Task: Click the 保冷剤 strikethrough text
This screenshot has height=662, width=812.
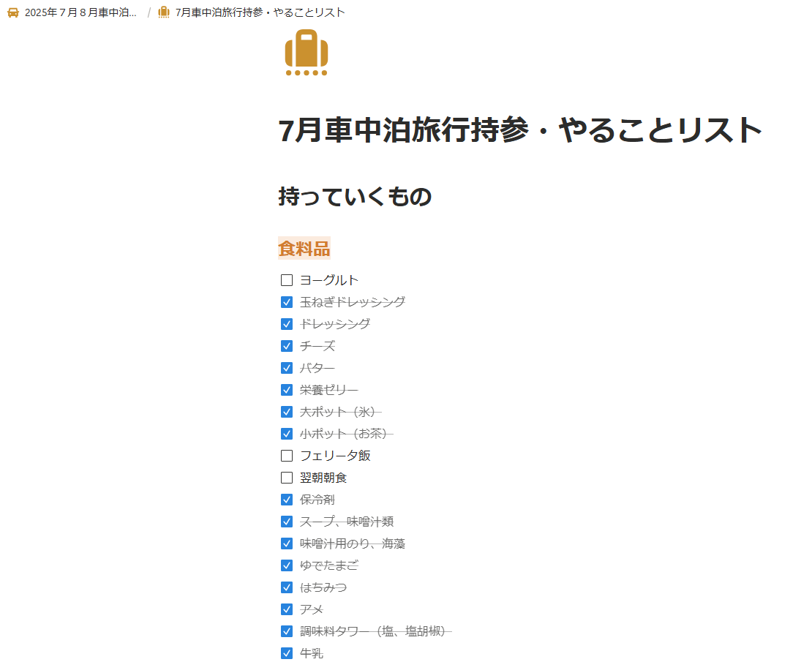Action: coord(317,500)
